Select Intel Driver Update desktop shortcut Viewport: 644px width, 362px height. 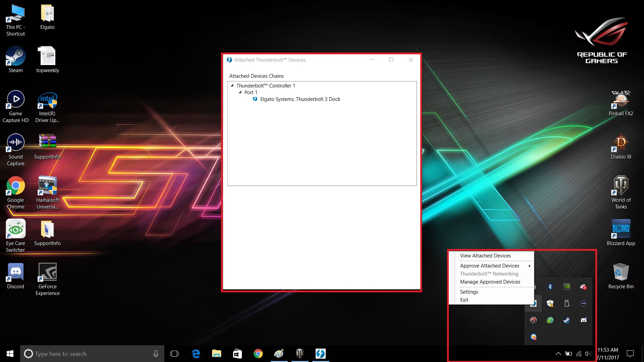pyautogui.click(x=47, y=107)
